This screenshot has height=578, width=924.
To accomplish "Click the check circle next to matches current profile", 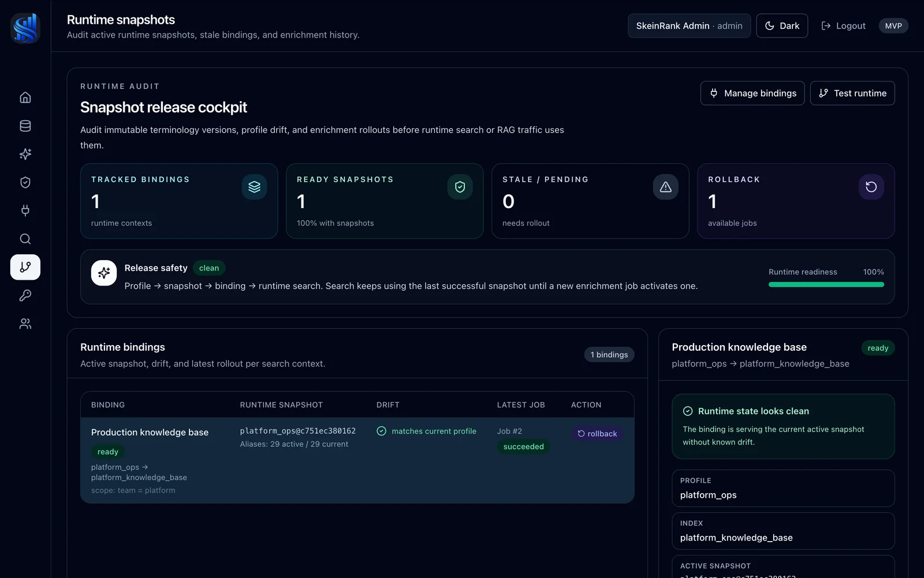I will (x=381, y=431).
